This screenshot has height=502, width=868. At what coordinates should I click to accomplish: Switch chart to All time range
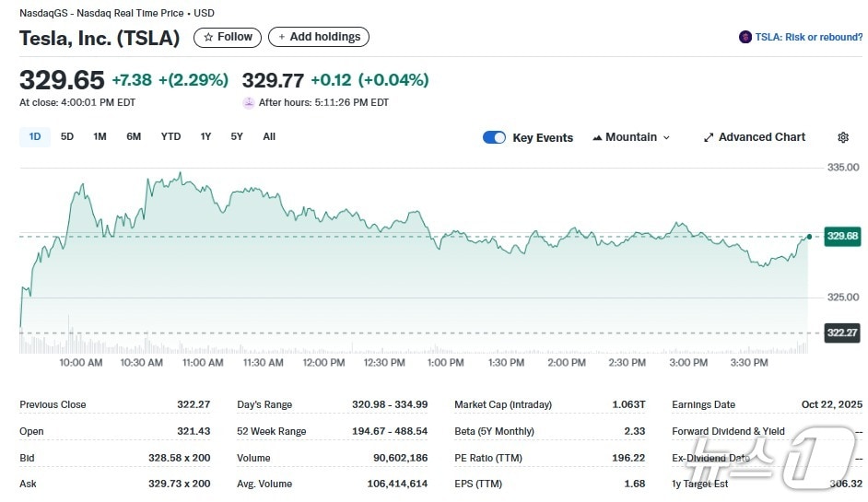click(x=269, y=137)
